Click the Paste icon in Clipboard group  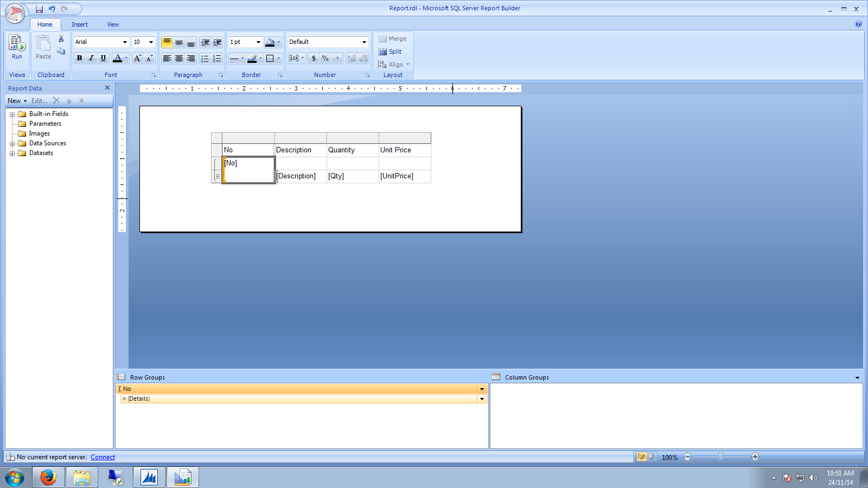point(43,48)
